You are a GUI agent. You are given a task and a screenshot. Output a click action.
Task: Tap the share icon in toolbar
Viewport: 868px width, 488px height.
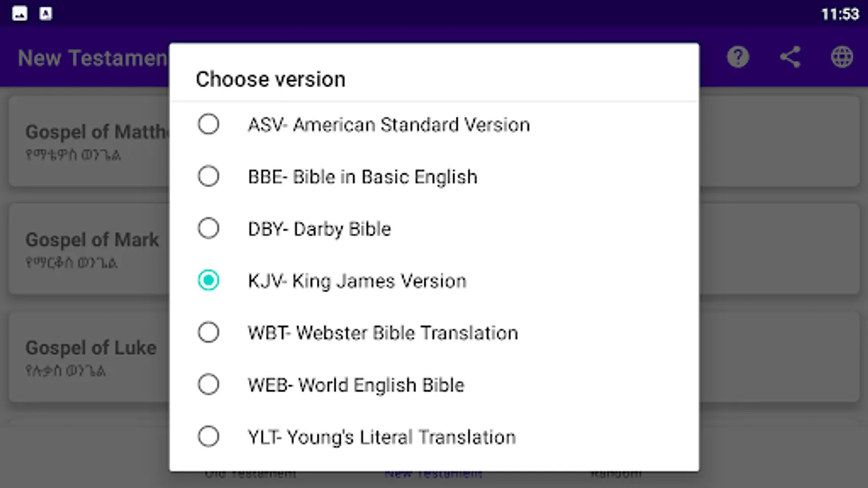[790, 57]
